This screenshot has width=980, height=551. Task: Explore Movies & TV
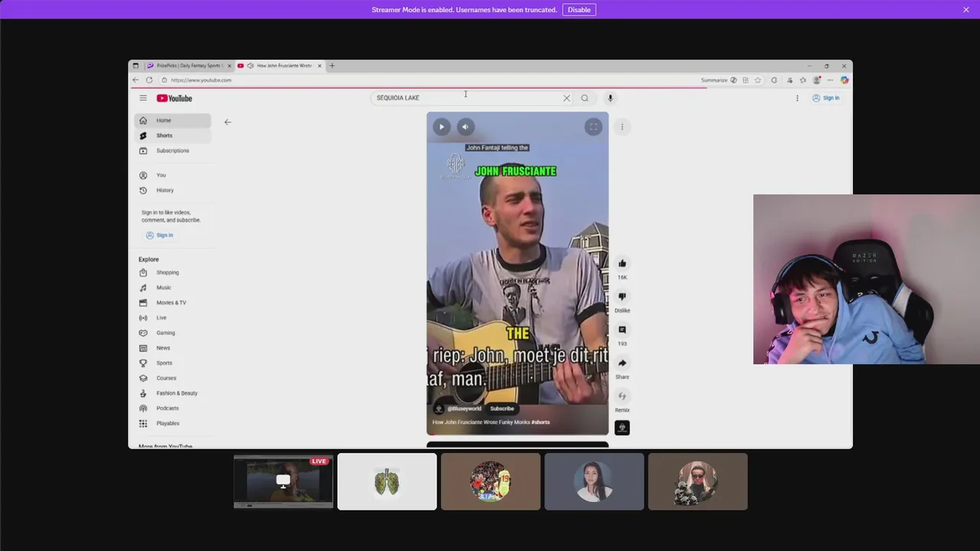172,303
